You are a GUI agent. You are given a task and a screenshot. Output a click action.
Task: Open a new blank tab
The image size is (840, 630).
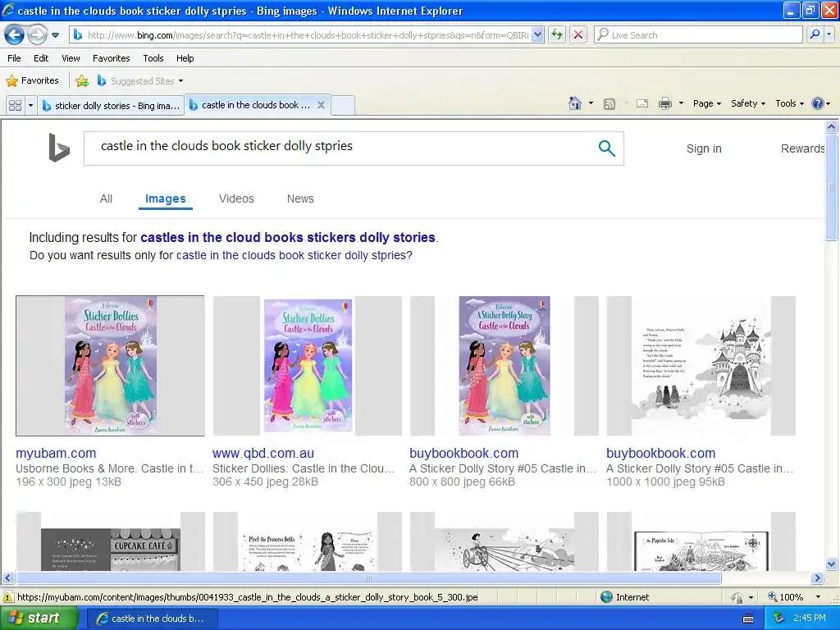click(x=343, y=106)
